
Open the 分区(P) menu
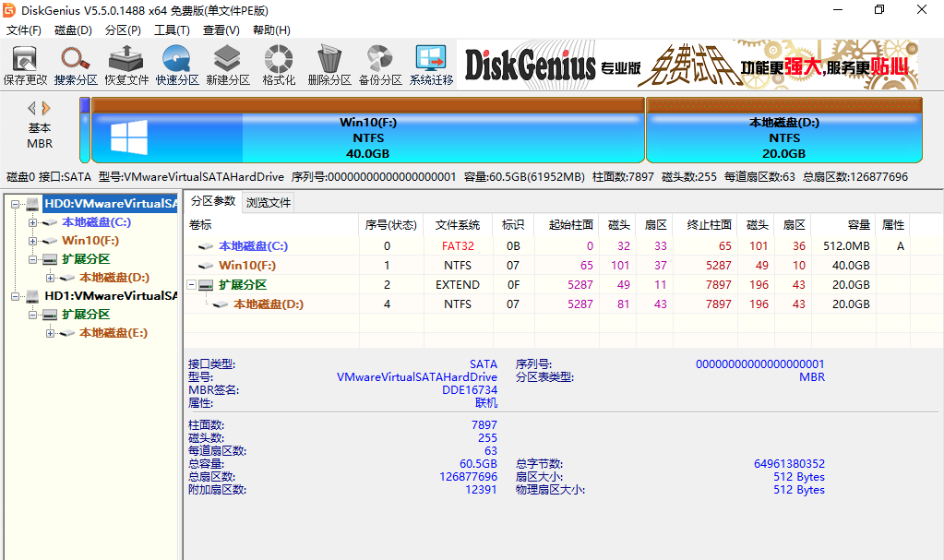click(123, 30)
